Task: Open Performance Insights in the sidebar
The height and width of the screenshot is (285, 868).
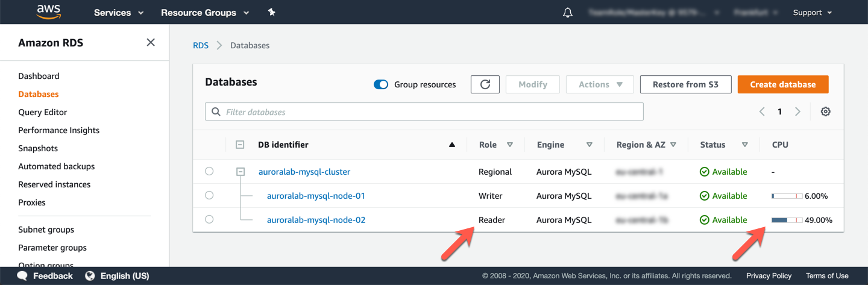Action: click(58, 130)
